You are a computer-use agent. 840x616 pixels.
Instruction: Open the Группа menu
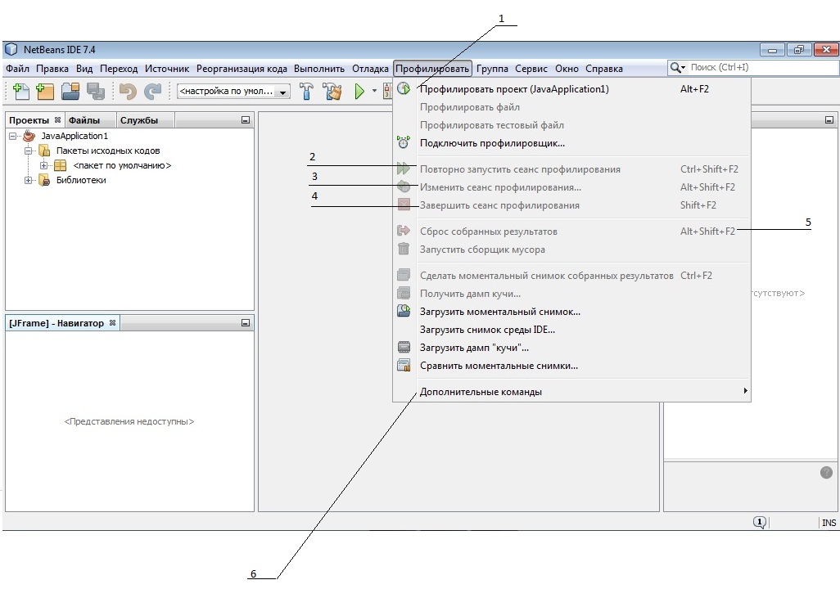492,69
